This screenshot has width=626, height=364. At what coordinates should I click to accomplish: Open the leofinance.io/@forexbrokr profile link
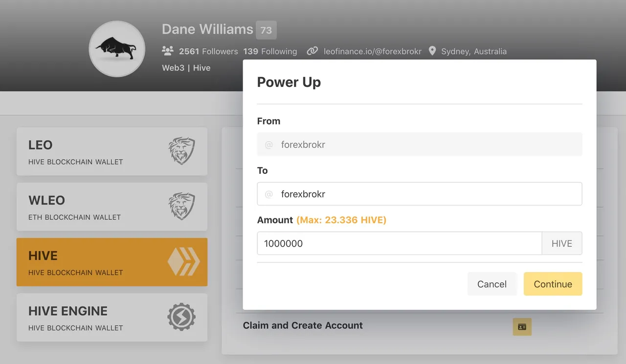373,51
